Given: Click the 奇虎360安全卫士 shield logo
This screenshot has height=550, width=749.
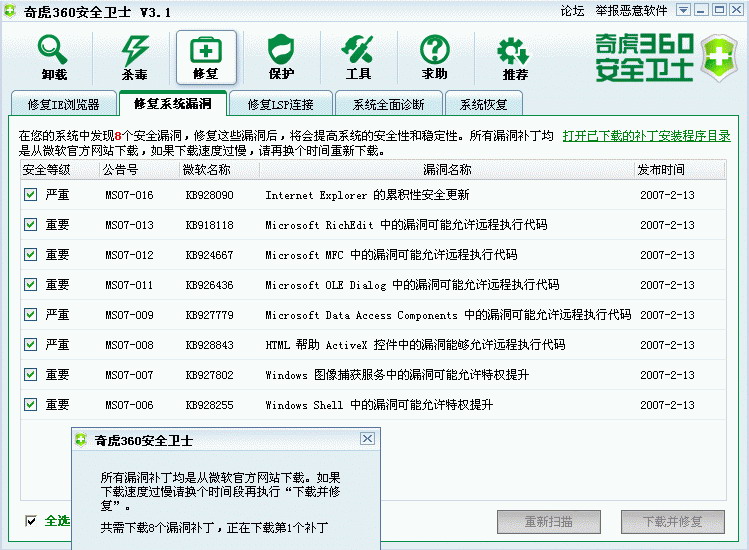Looking at the screenshot, I should [719, 58].
